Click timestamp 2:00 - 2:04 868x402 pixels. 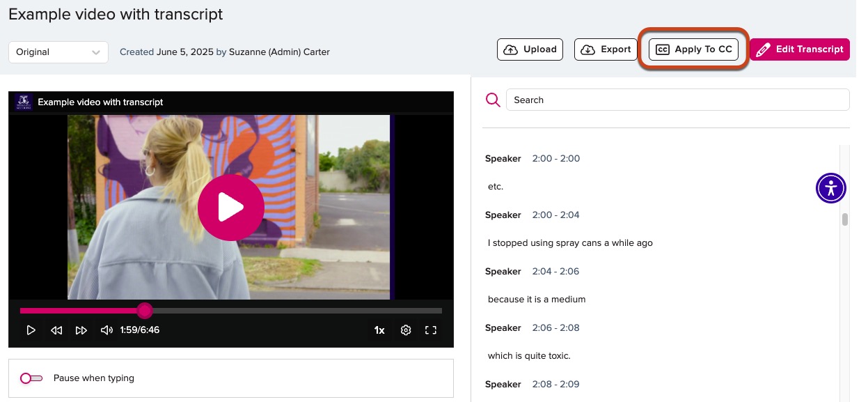(555, 215)
